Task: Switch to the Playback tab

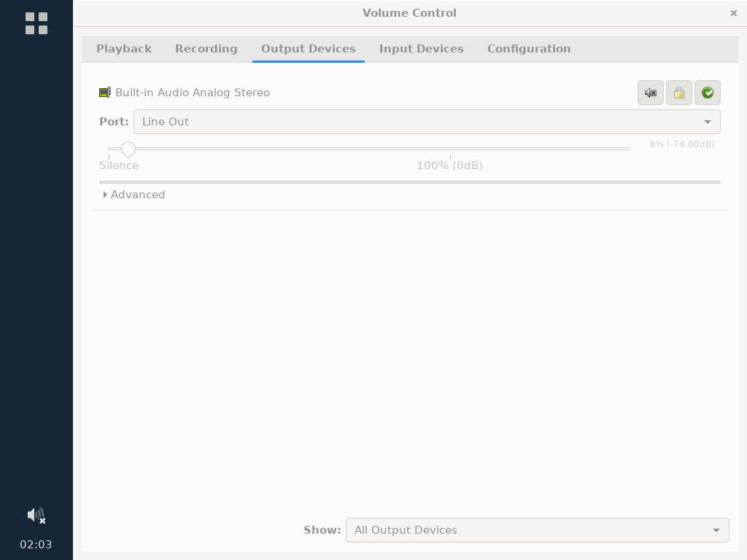Action: click(x=124, y=49)
